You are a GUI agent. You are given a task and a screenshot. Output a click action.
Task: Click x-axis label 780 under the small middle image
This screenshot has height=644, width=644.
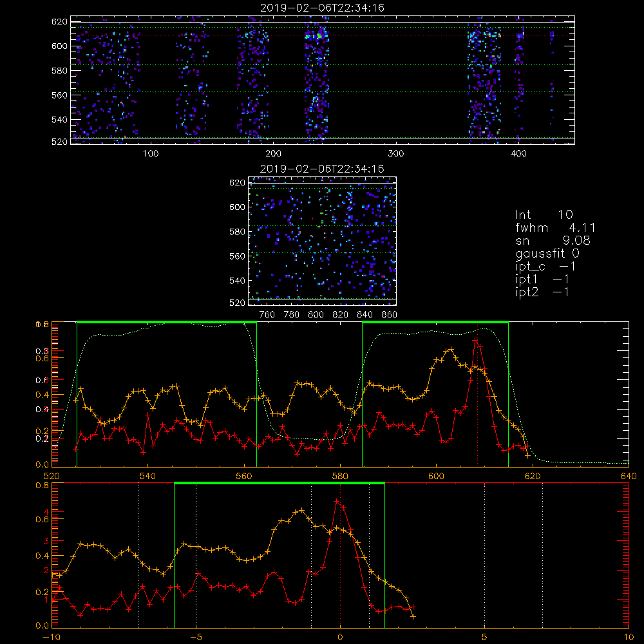point(292,315)
